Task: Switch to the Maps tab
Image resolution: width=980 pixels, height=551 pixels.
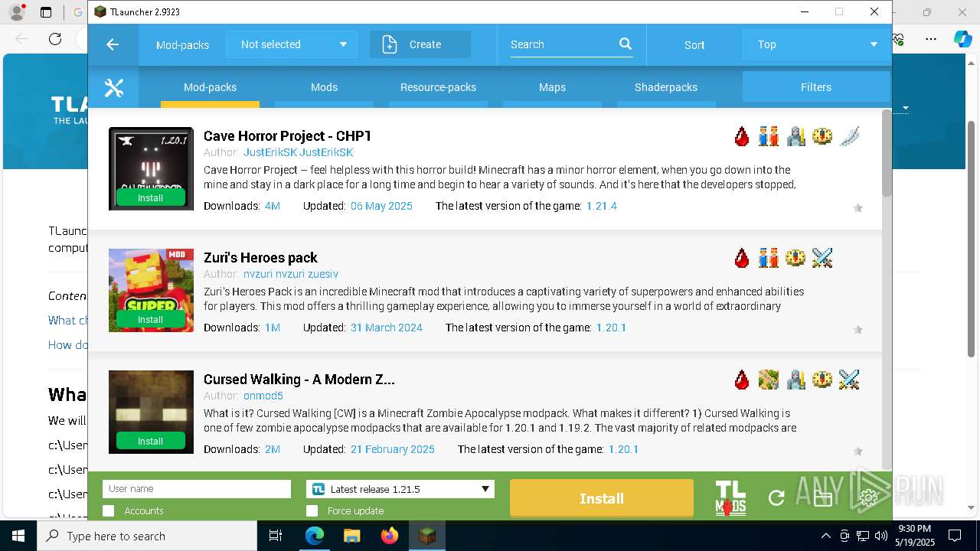Action: (x=552, y=87)
